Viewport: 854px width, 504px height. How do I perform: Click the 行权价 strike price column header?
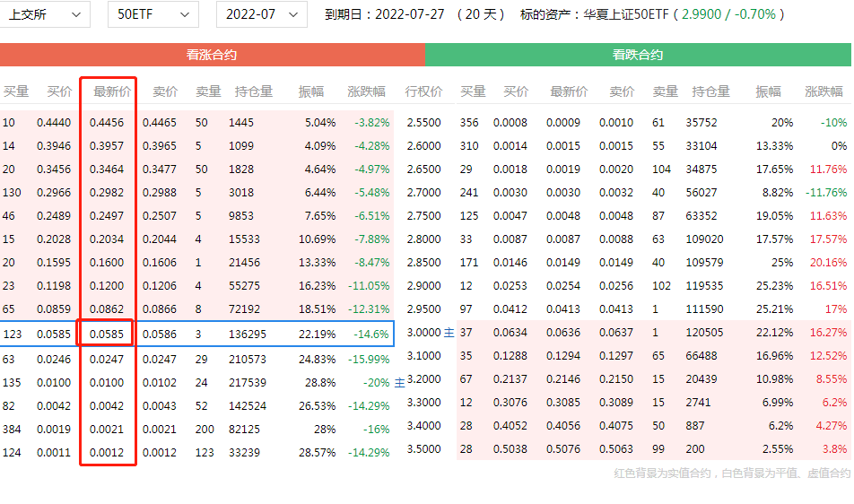click(423, 91)
